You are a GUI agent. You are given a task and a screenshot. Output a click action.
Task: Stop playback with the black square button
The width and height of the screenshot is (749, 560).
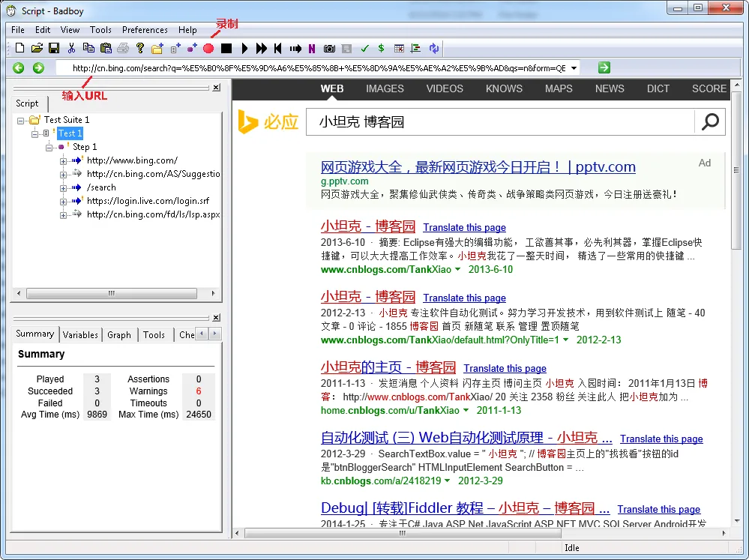pos(226,48)
